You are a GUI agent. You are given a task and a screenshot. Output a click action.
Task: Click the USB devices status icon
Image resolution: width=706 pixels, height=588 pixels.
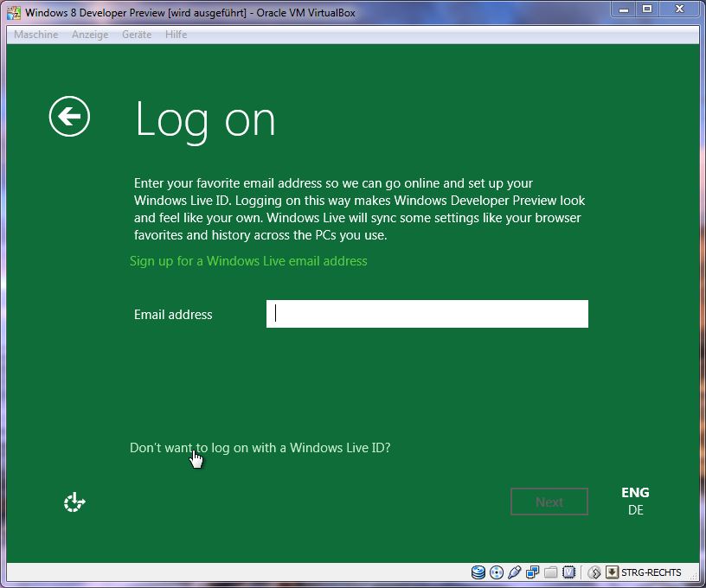pos(514,572)
